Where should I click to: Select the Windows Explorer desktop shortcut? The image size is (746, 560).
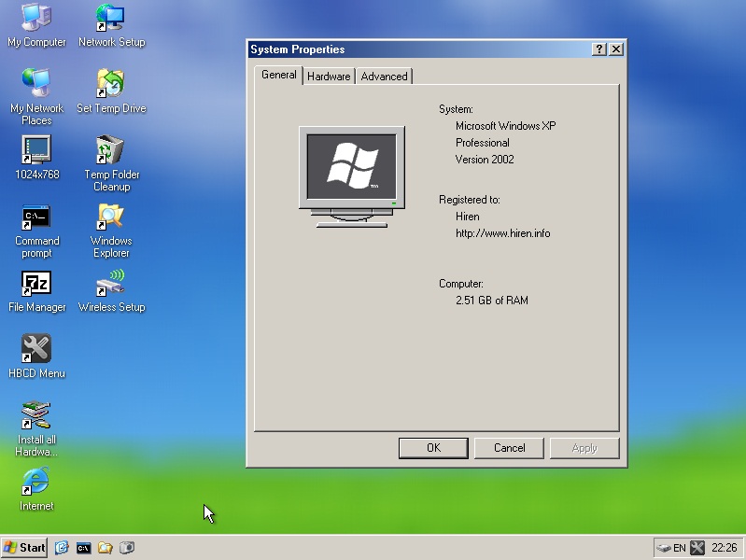tap(111, 231)
